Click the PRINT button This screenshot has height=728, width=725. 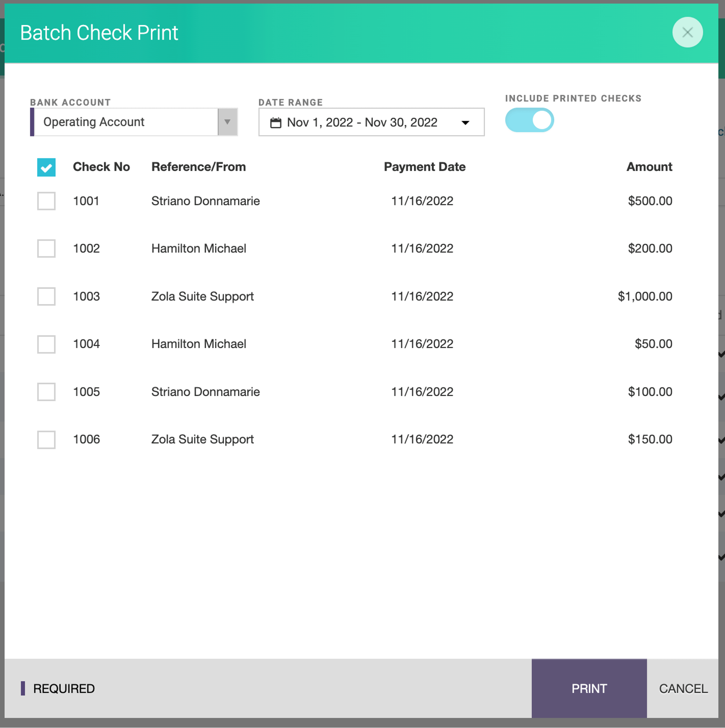(x=589, y=688)
